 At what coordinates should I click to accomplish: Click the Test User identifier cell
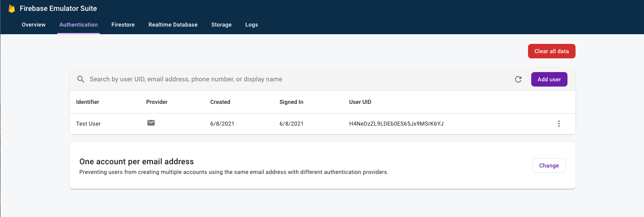pos(88,124)
